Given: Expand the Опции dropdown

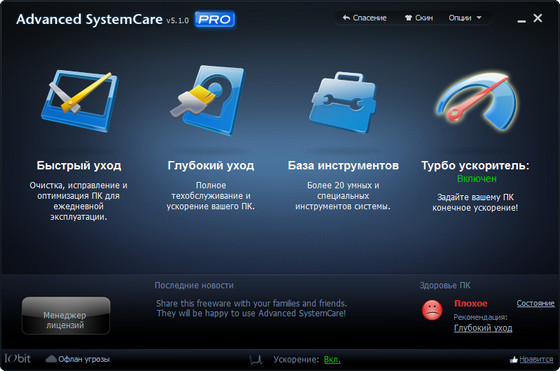Looking at the screenshot, I should [x=465, y=18].
